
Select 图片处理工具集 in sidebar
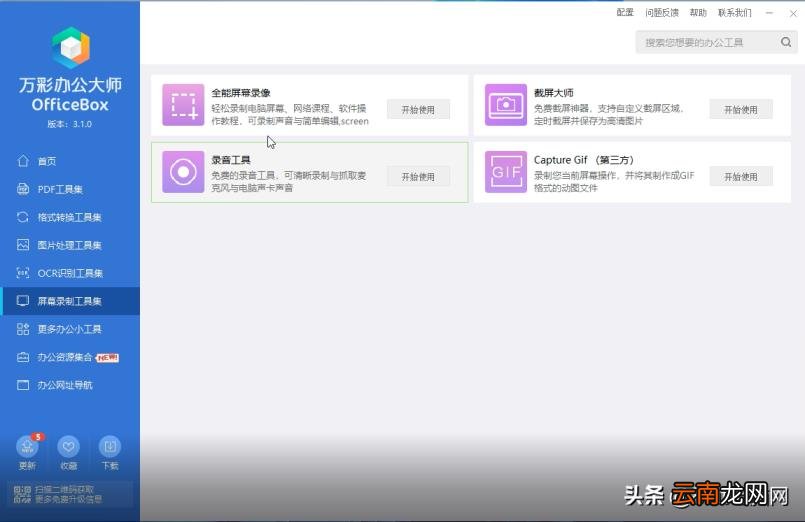pyautogui.click(x=70, y=245)
